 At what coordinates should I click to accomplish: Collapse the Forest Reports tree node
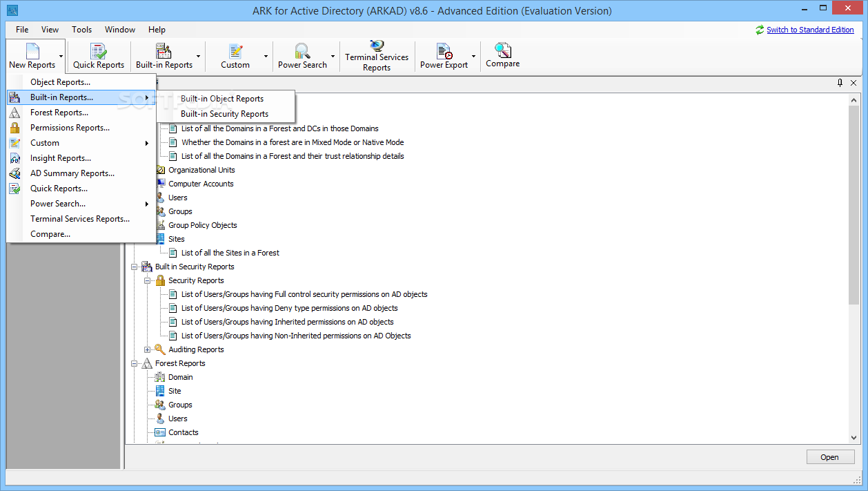pos(134,363)
